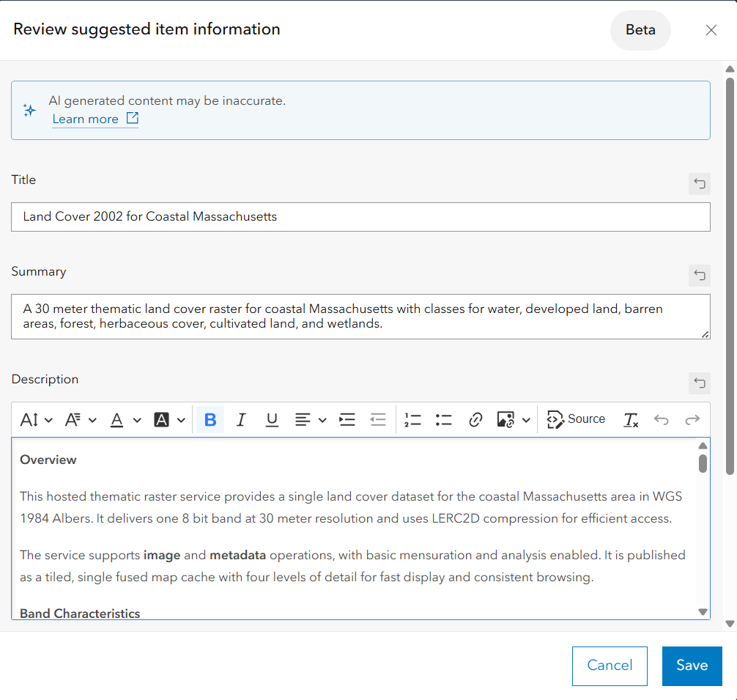Screen dimensions: 737x700
Task: Click the dialog scrollbar down arrow
Action: [730, 623]
